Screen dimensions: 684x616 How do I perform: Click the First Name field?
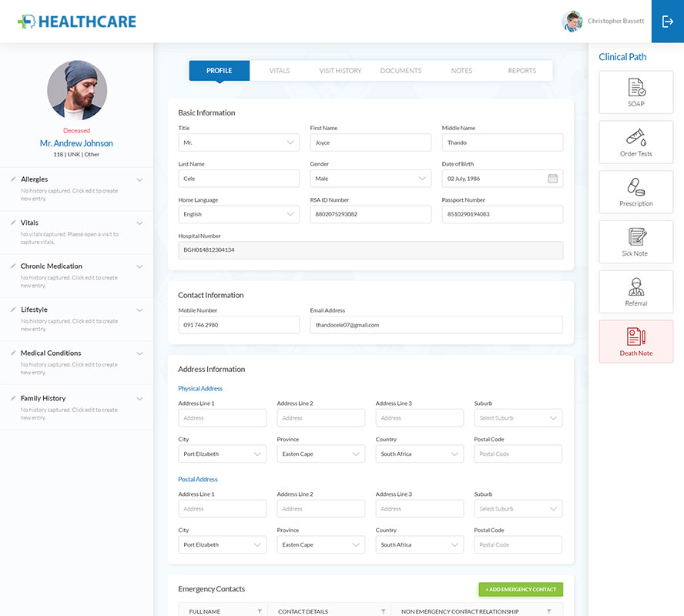coord(370,142)
